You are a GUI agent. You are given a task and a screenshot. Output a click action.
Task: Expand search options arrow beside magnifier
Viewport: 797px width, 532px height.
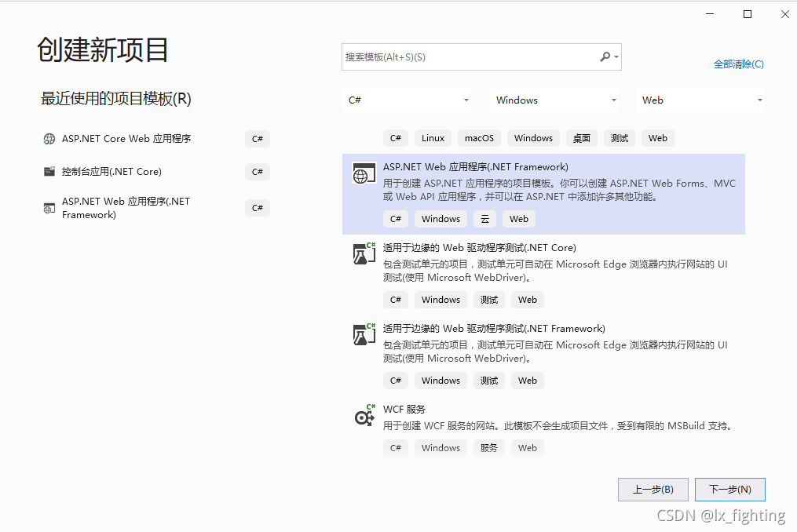[616, 57]
